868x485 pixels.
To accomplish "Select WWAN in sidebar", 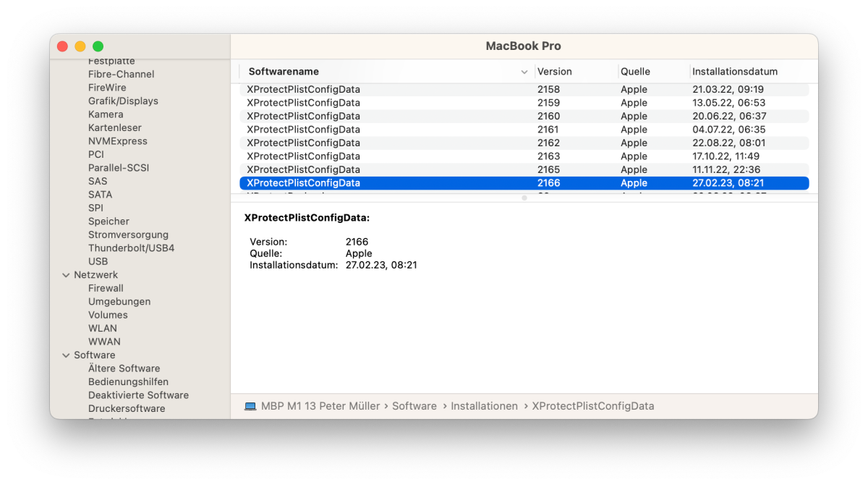I will (104, 342).
